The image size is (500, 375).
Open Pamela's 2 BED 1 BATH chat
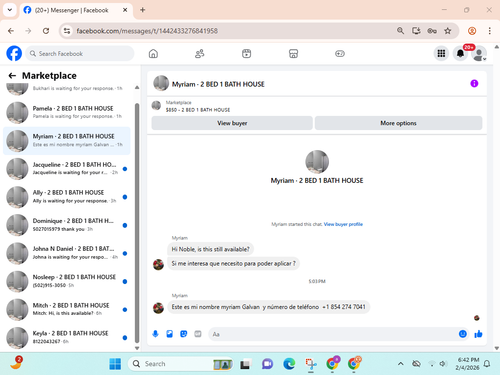tap(67, 112)
